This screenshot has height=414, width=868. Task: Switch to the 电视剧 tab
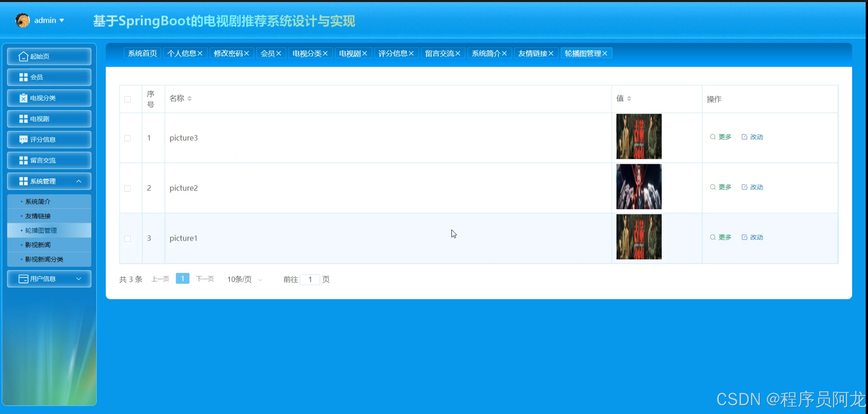tap(350, 54)
